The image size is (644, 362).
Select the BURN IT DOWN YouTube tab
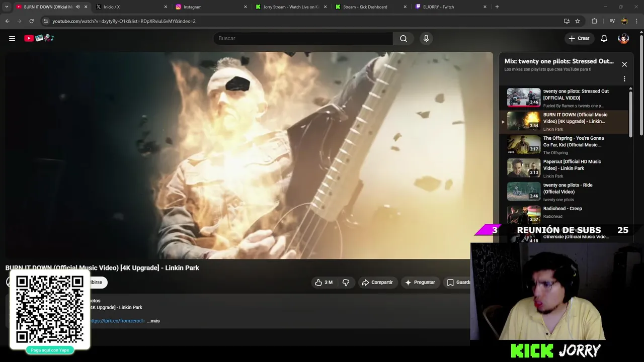(50, 7)
